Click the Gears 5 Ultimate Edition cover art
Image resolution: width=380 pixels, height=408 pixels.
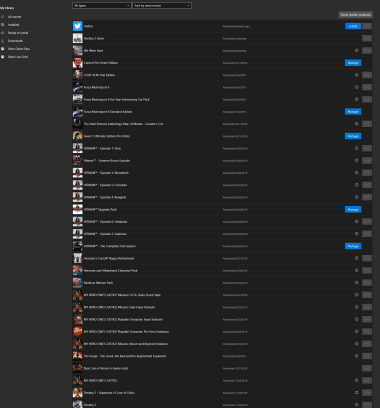tap(78, 136)
